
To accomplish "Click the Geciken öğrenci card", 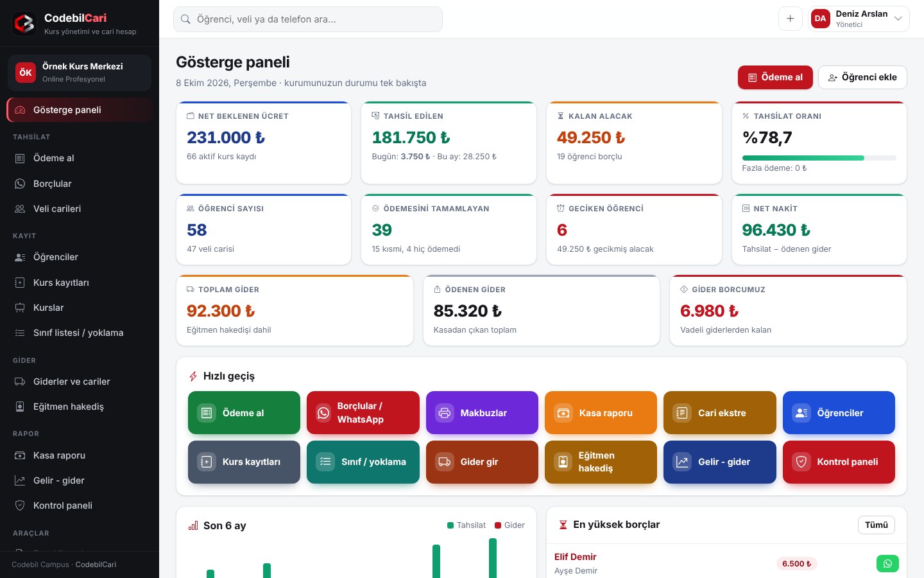I will [x=635, y=229].
